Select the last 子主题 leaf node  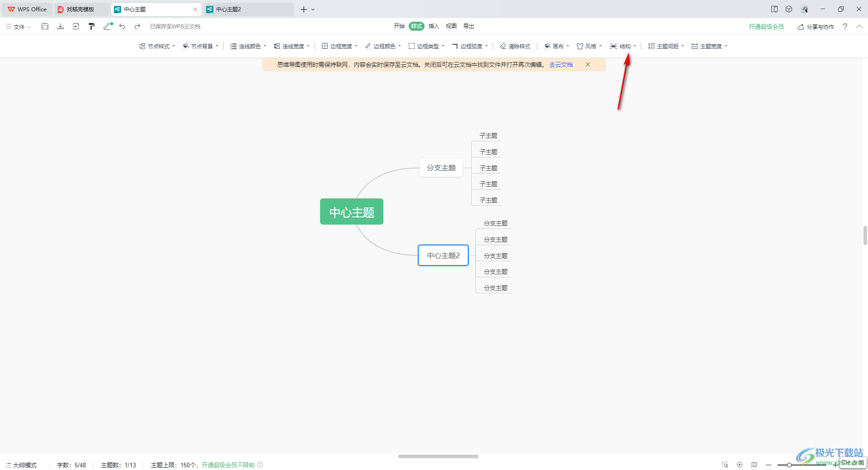pyautogui.click(x=488, y=200)
